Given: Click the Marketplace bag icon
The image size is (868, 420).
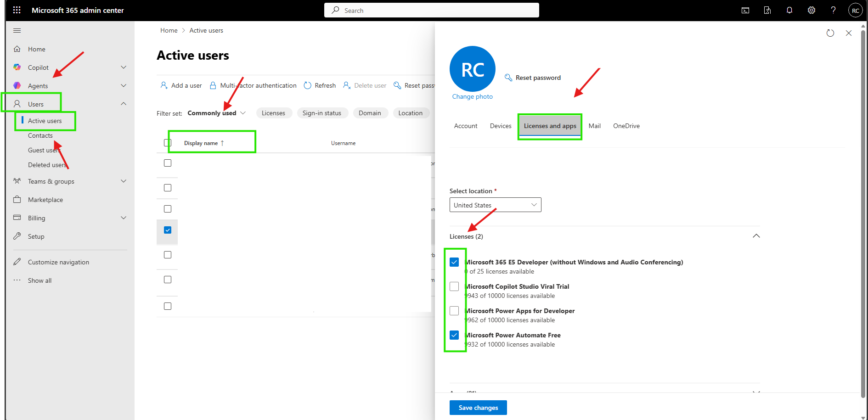Looking at the screenshot, I should [17, 200].
